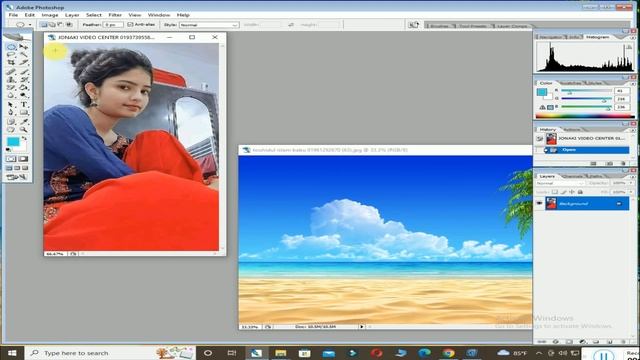
Task: Select the Path Selection tool
Action: tap(11, 104)
